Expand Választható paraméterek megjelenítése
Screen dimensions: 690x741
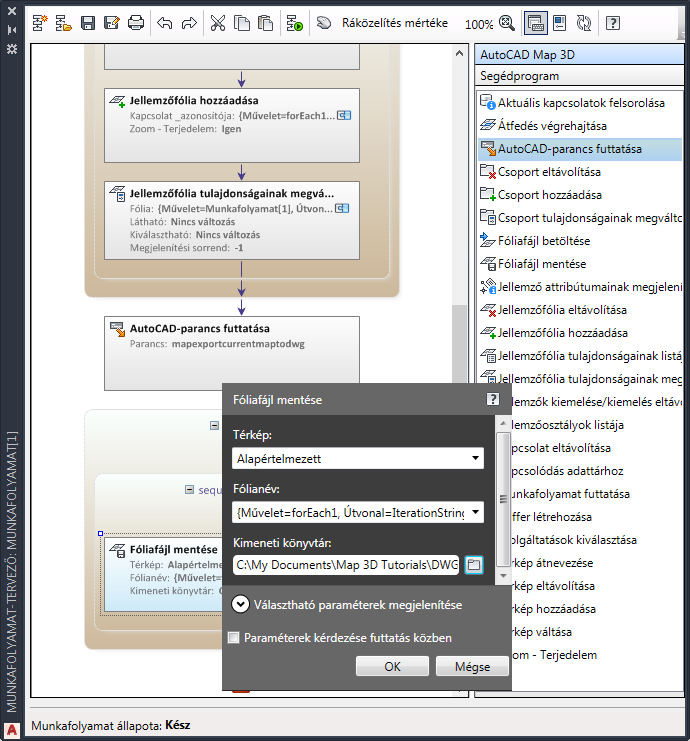241,604
